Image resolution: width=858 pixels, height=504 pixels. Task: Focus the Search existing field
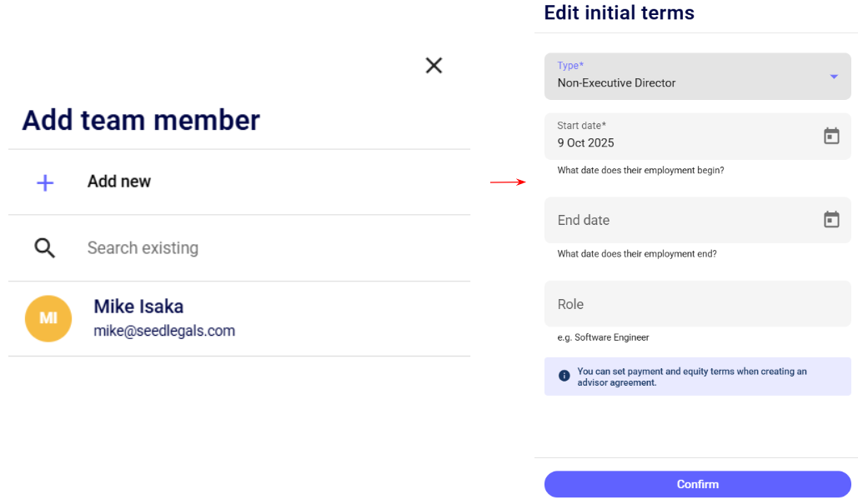[x=250, y=248]
